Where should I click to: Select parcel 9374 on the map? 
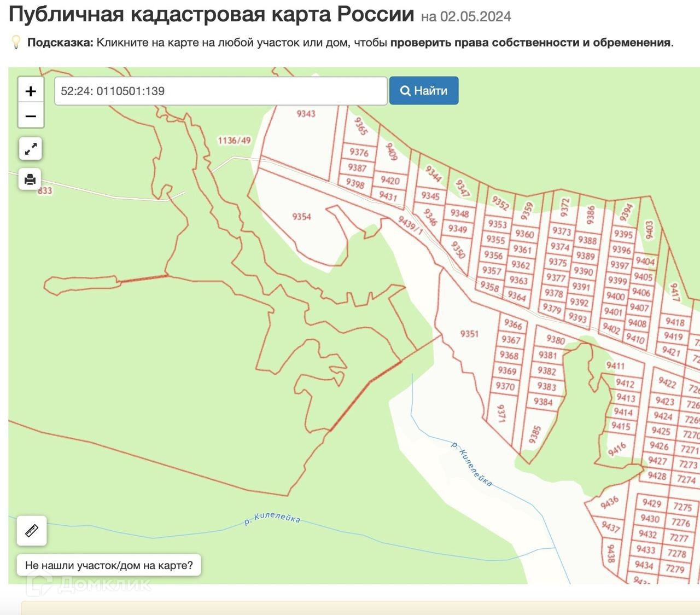click(x=560, y=247)
